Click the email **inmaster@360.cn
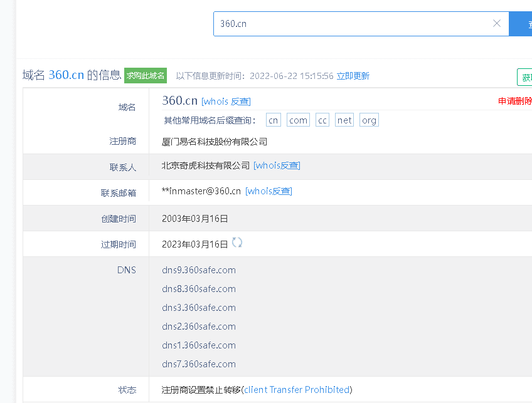Screen dimensions: 532x403 point(201,191)
